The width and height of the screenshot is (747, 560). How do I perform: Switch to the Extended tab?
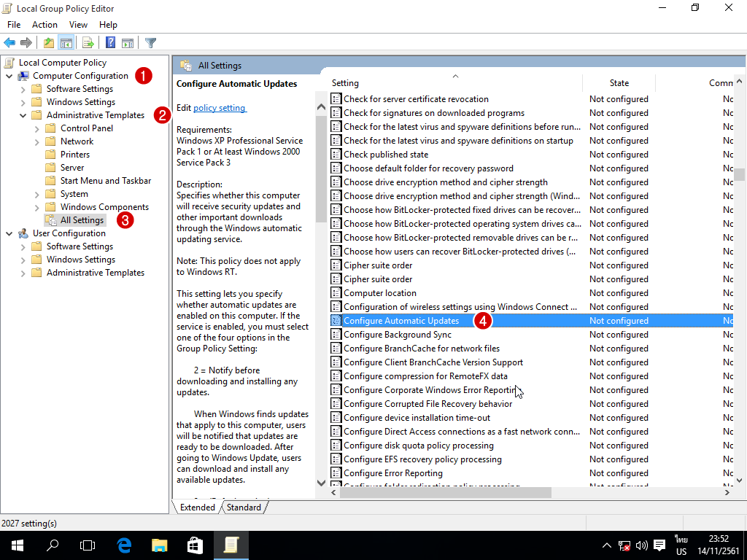tap(197, 507)
